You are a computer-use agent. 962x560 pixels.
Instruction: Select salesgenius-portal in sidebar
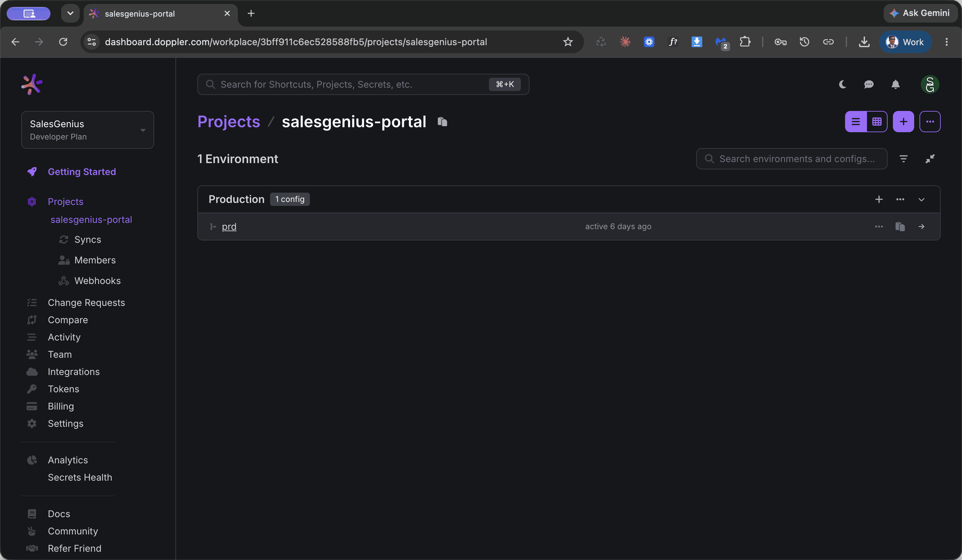91,220
